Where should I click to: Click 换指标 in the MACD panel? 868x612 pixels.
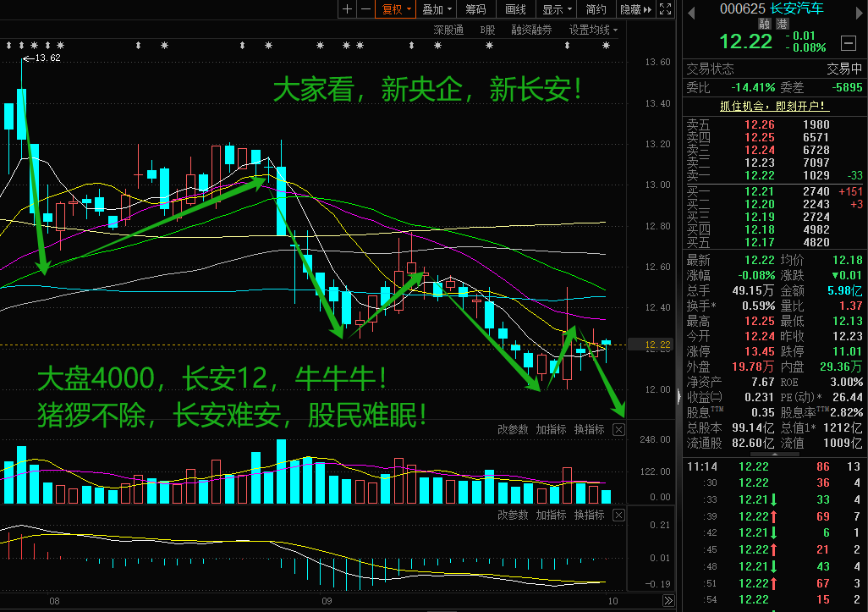tap(589, 515)
